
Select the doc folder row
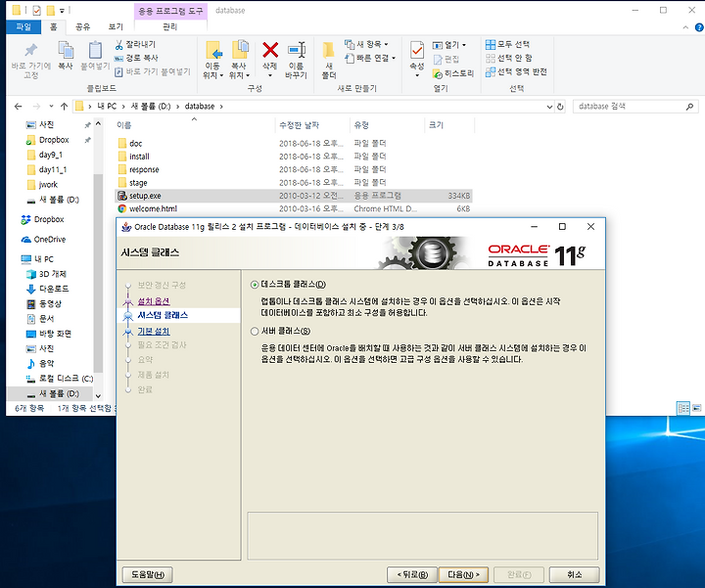click(x=293, y=143)
